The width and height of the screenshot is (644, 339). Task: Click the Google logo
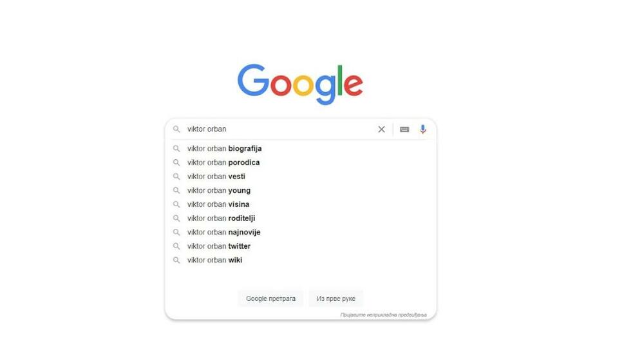(x=300, y=84)
